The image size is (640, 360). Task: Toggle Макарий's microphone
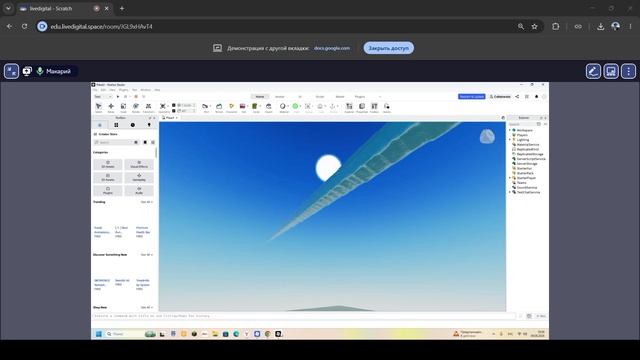40,71
